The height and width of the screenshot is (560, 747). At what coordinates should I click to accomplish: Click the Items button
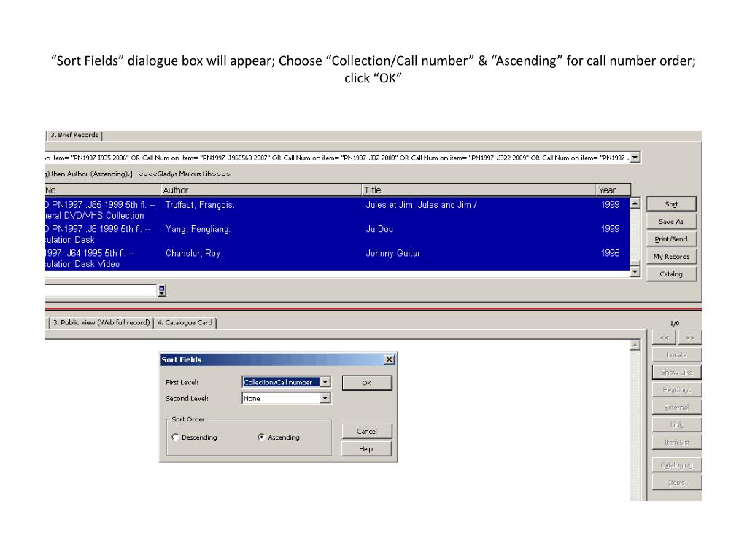[676, 483]
